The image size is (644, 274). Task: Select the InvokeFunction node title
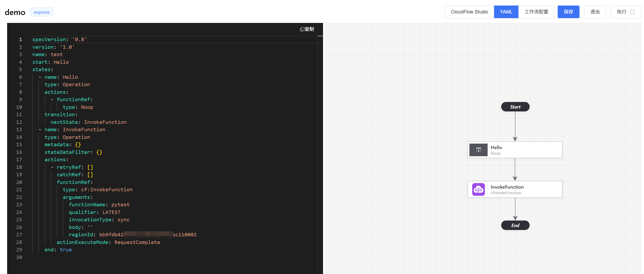click(x=507, y=187)
